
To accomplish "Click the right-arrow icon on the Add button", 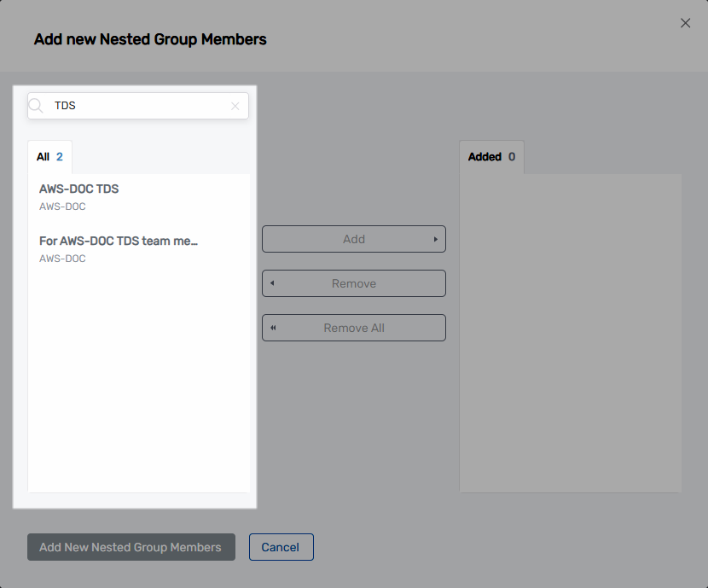I will 437,239.
